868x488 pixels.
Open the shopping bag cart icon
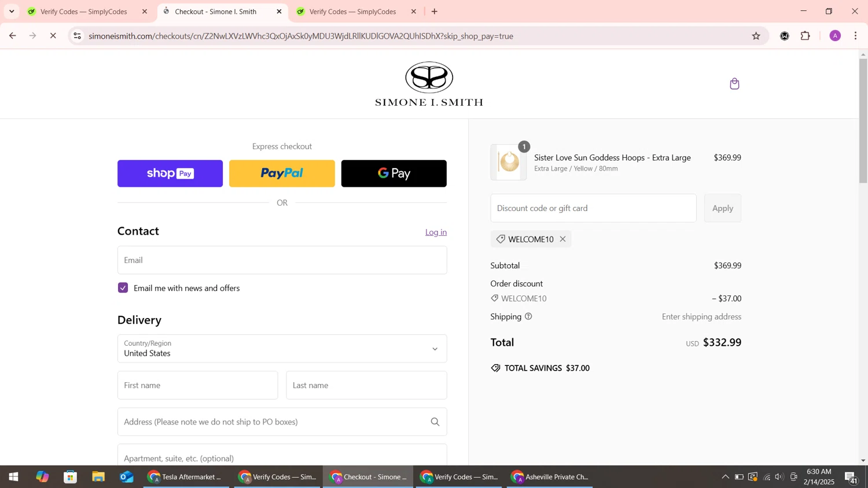[734, 84]
